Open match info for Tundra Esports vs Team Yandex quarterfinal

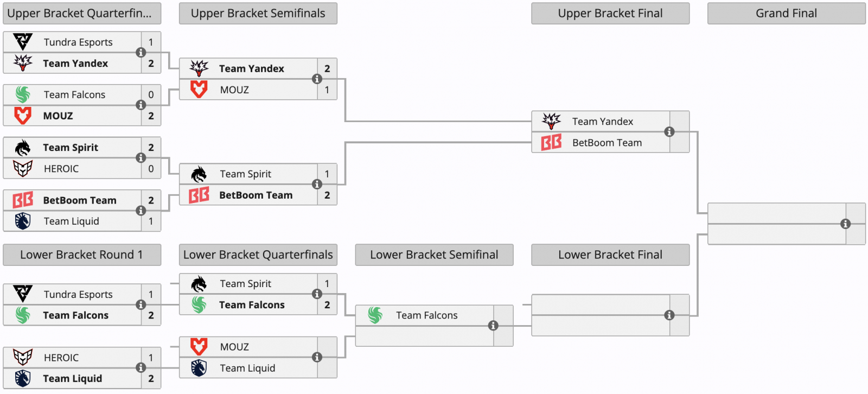click(x=141, y=53)
